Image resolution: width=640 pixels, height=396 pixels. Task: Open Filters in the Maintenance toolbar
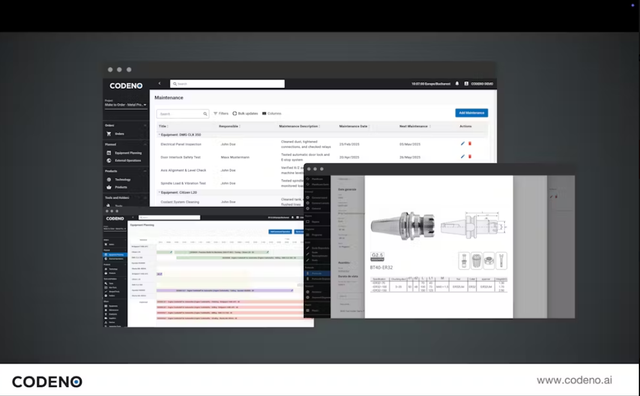click(x=221, y=113)
